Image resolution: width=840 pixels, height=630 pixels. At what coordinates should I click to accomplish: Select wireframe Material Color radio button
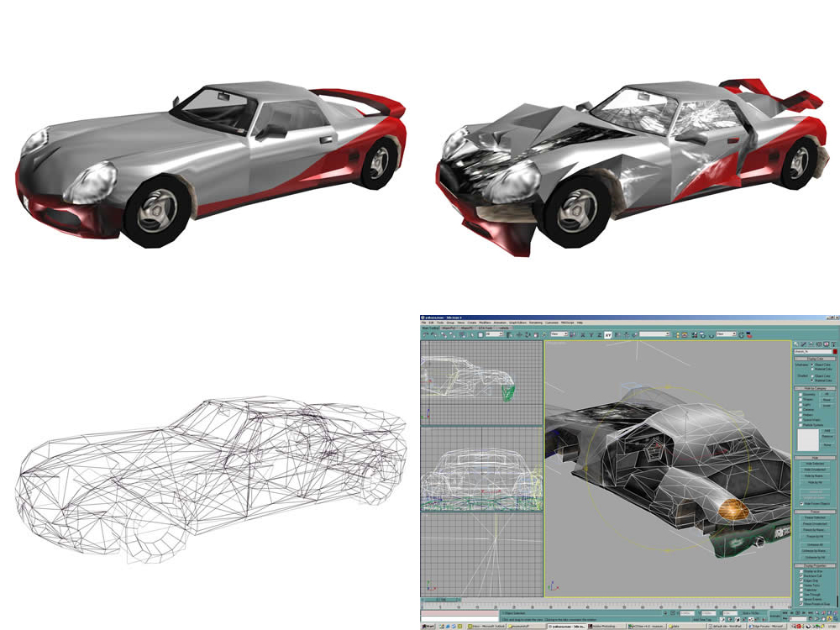(812, 369)
